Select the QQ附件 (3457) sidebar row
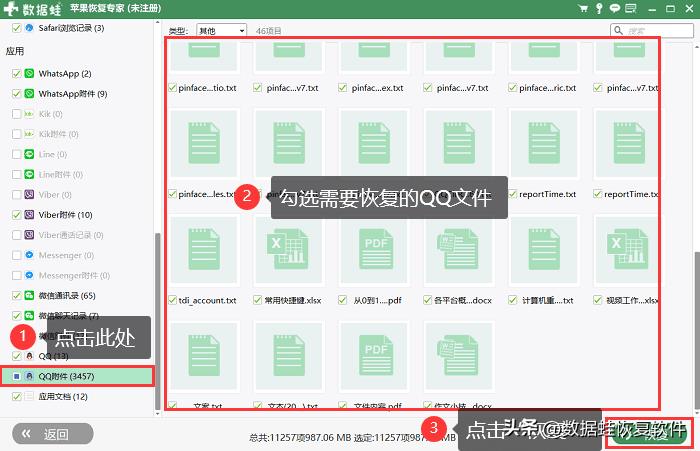700x451 pixels. click(x=78, y=376)
